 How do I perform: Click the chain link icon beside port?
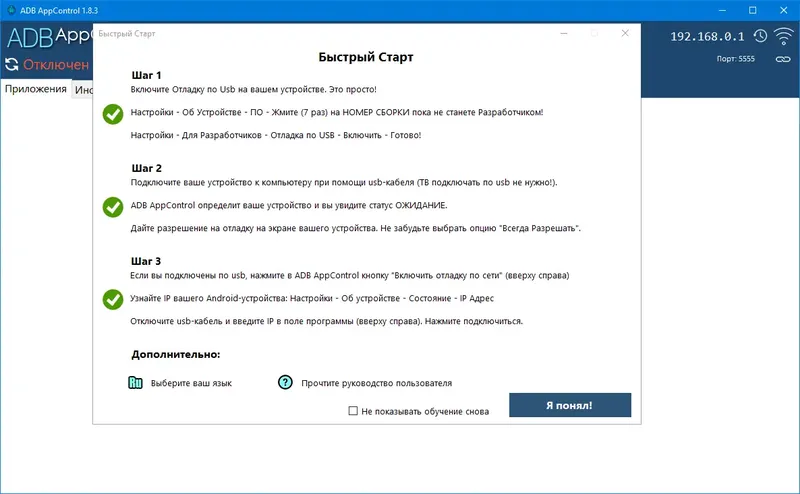(783, 59)
